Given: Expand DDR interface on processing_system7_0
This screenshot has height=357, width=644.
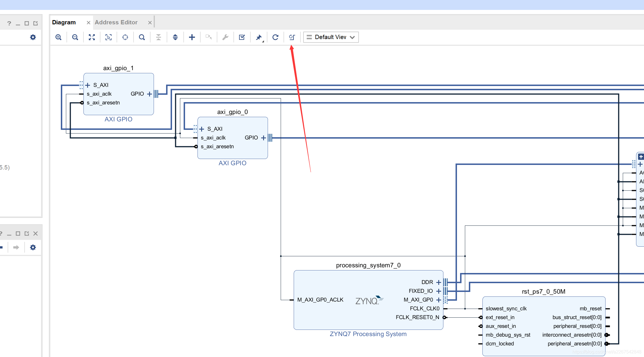Looking at the screenshot, I should tap(439, 282).
